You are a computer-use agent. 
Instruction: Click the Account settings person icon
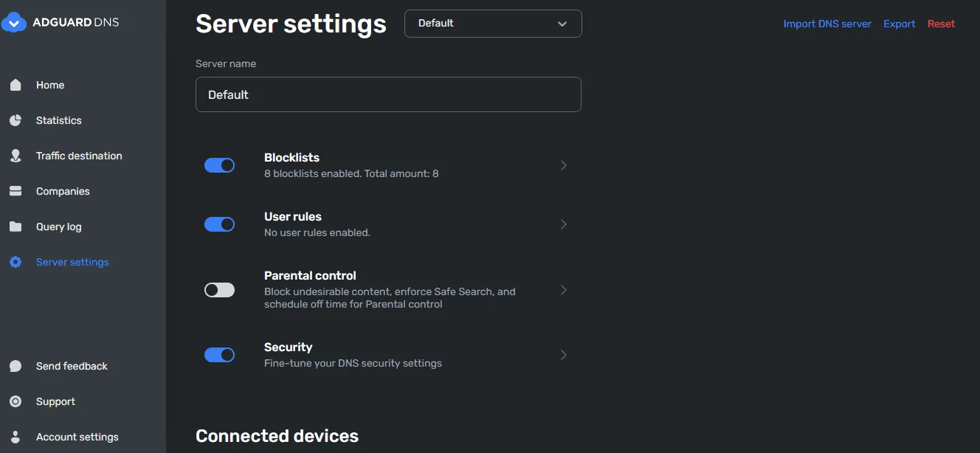[15, 437]
